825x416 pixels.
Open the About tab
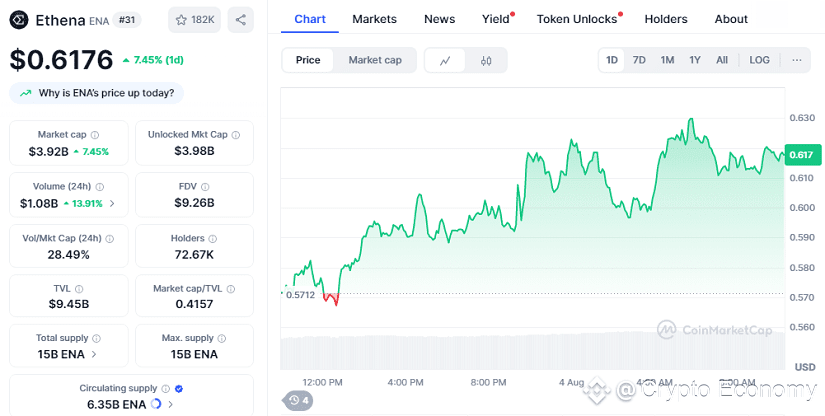(731, 19)
